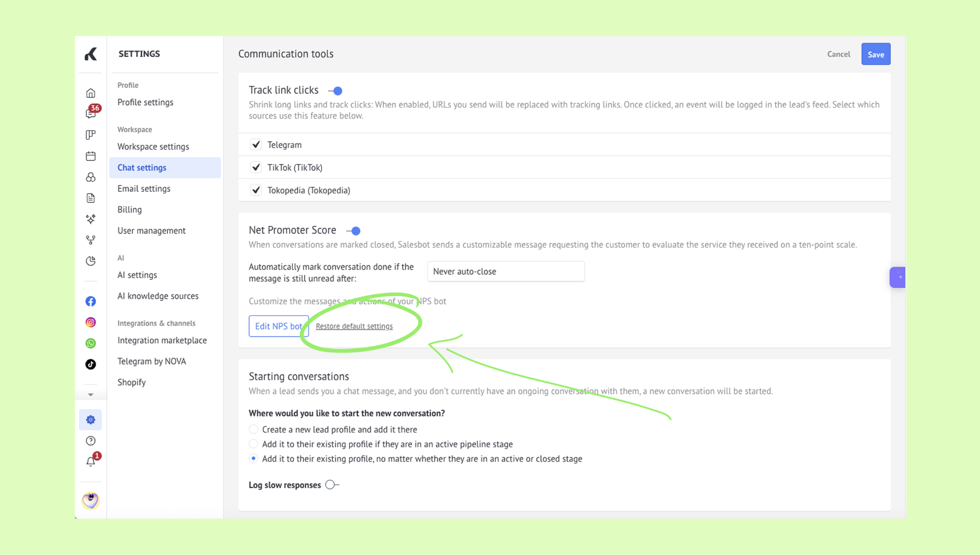Click the Edit NPS bot button
This screenshot has width=980, height=555.
(x=278, y=326)
